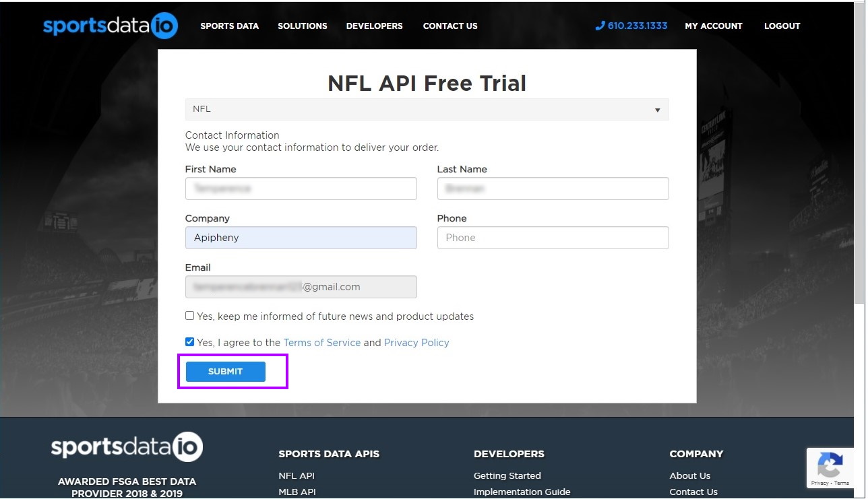This screenshot has height=499, width=868.
Task: Open the SOLUTIONS menu
Action: [302, 26]
